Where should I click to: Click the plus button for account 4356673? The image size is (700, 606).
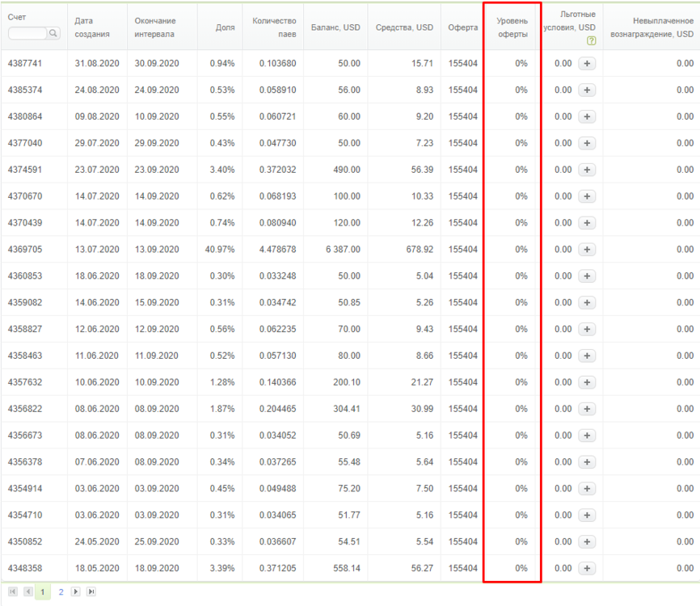coord(587,435)
